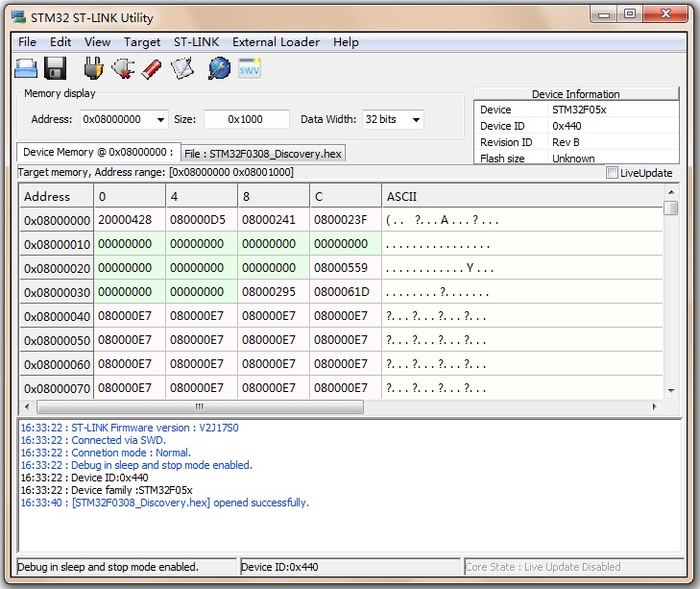The image size is (700, 589).
Task: Select memory cell 08000295
Action: click(x=274, y=292)
